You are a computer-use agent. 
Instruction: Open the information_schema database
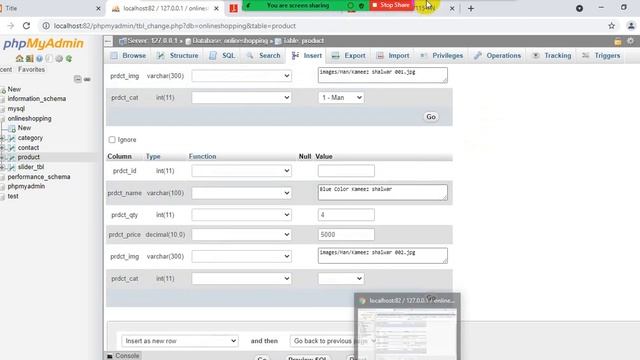(x=37, y=99)
